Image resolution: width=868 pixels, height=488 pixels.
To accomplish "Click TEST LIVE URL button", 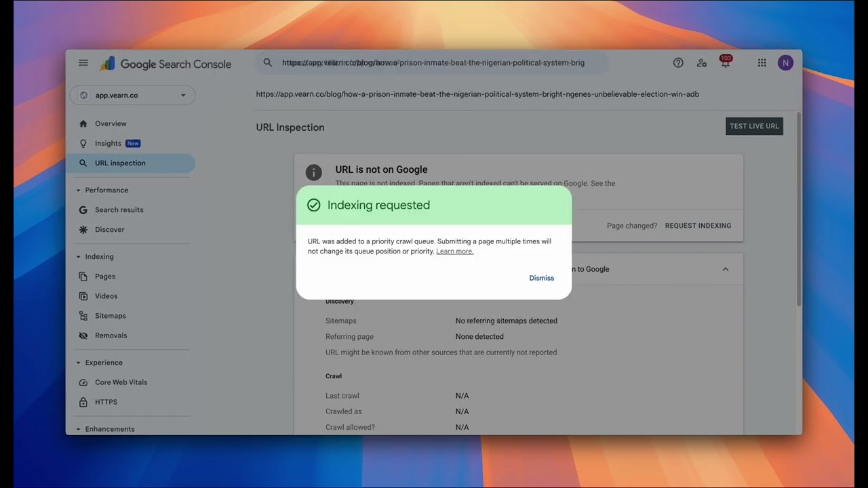I will [754, 126].
